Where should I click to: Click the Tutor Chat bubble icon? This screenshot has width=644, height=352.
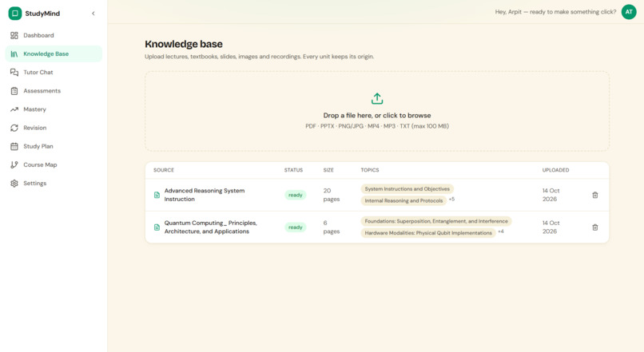(14, 72)
